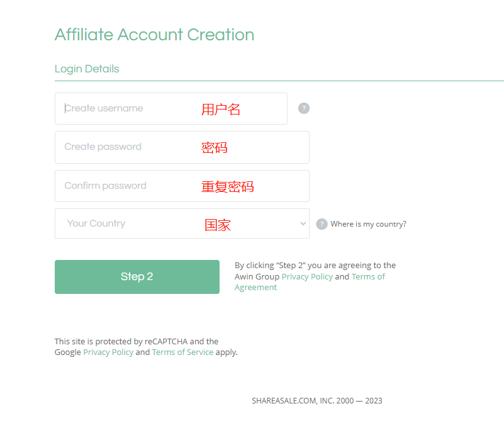The width and height of the screenshot is (504, 428).
Task: Expand country list via chevron arrow
Action: [303, 223]
